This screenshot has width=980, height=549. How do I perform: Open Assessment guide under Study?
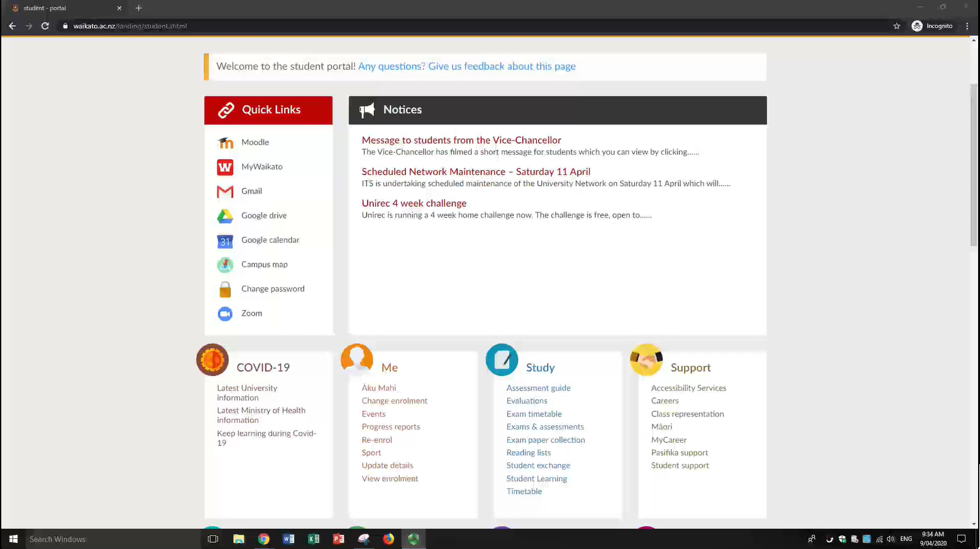tap(538, 388)
